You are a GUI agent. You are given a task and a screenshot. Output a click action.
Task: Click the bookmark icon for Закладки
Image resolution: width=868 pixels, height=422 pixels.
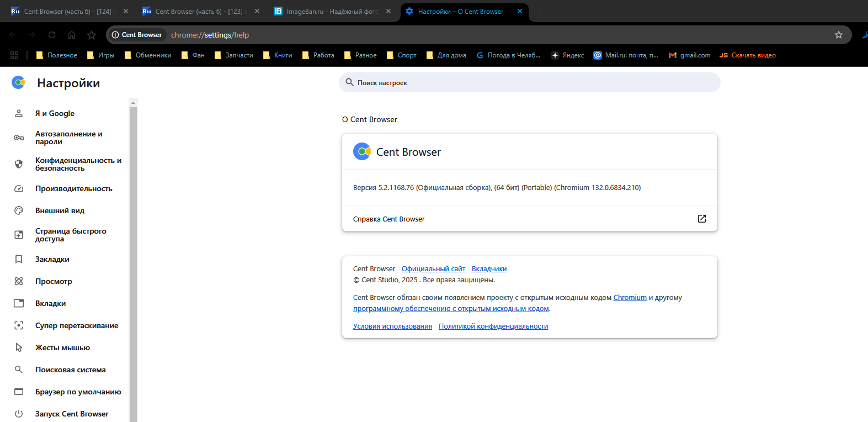19,259
